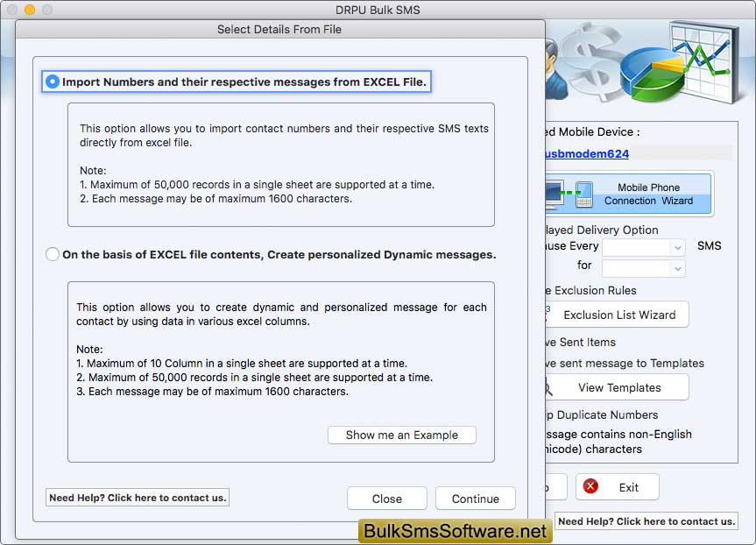Click the pie chart graphic in header
Screen dimensions: 756x545
pyautogui.click(x=652, y=74)
